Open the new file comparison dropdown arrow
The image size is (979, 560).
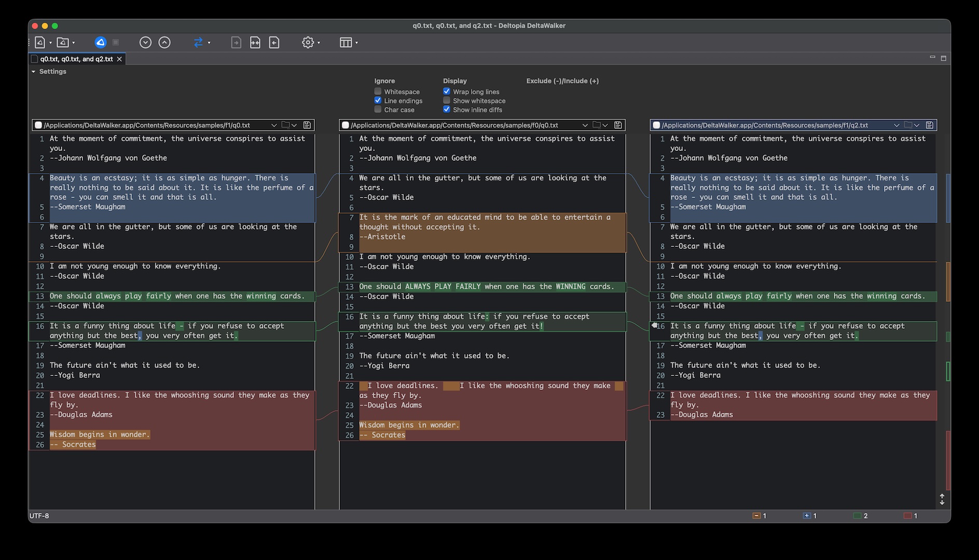click(x=50, y=43)
